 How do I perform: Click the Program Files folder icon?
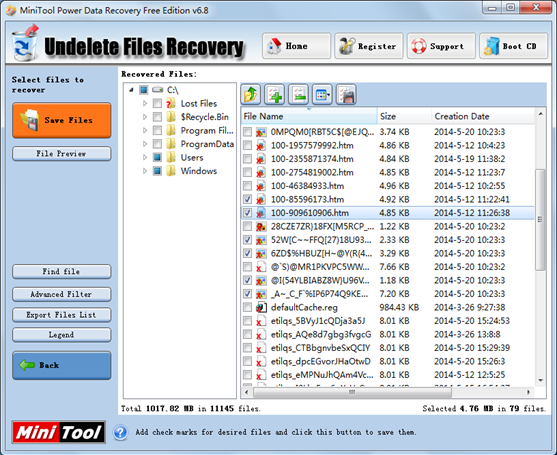(x=171, y=130)
